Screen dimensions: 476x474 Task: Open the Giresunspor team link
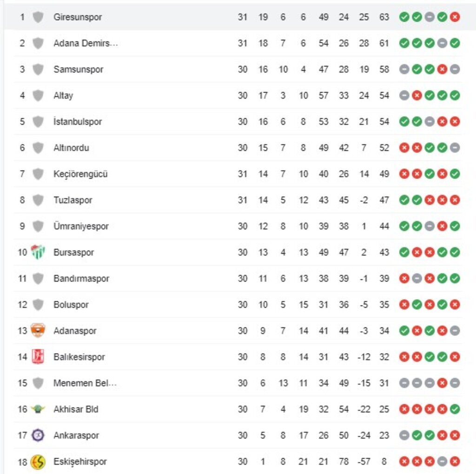(78, 17)
